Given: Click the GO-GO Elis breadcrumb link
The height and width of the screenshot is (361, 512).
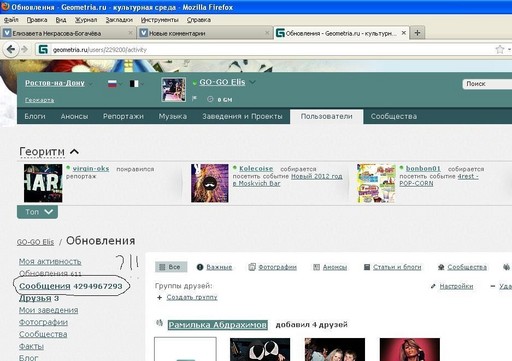Looking at the screenshot, I should click(x=35, y=242).
